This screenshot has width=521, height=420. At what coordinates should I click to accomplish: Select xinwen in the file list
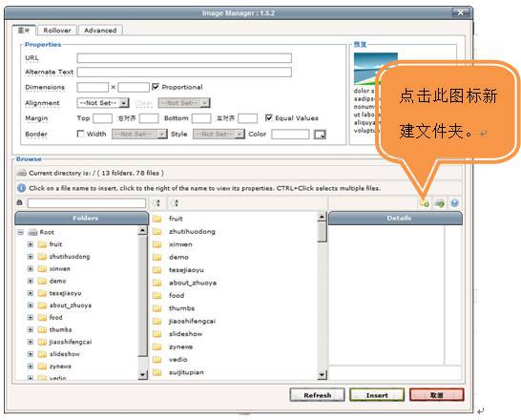coord(180,244)
